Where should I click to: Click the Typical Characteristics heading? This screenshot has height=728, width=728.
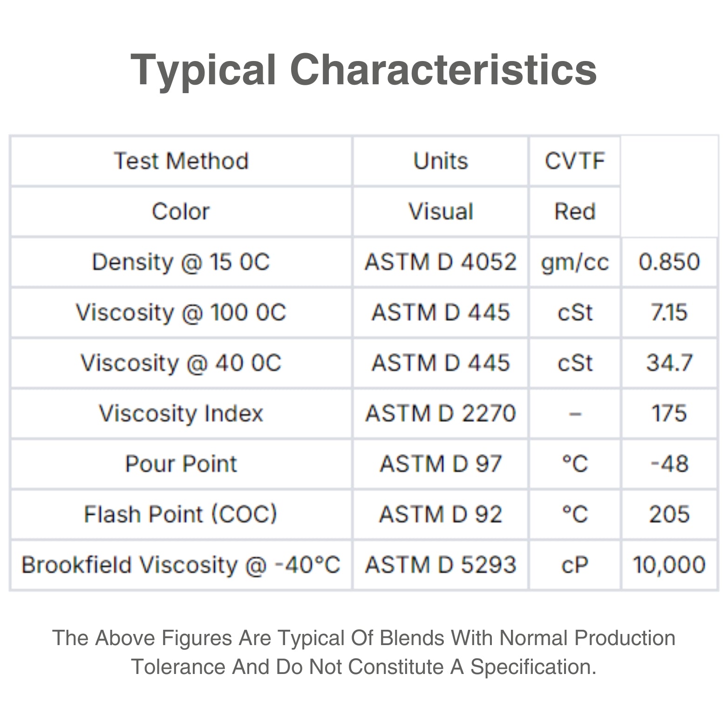pyautogui.click(x=364, y=70)
